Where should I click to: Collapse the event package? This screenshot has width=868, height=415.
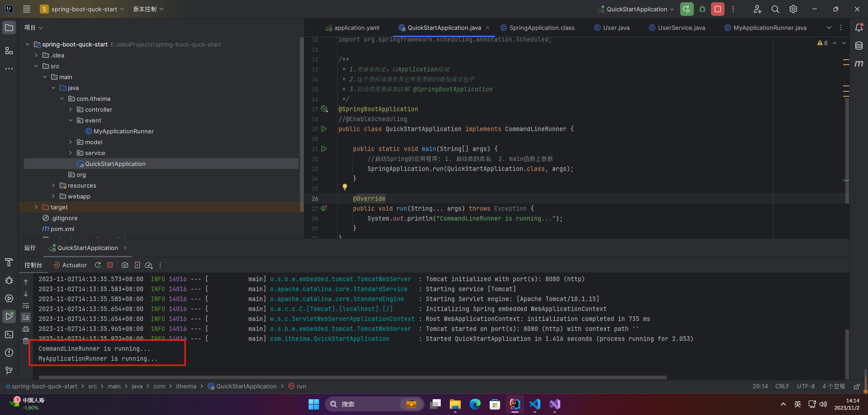71,120
